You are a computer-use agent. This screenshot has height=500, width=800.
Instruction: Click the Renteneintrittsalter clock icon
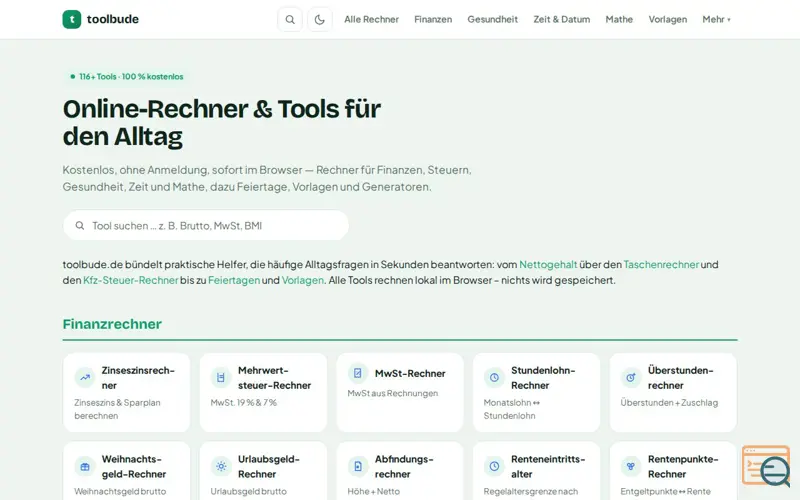(494, 466)
